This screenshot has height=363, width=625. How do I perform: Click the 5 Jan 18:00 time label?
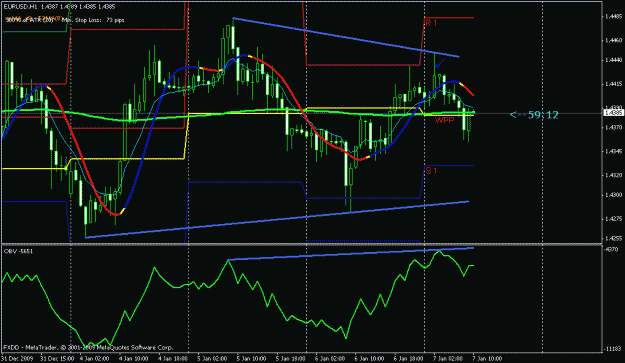coord(291,358)
